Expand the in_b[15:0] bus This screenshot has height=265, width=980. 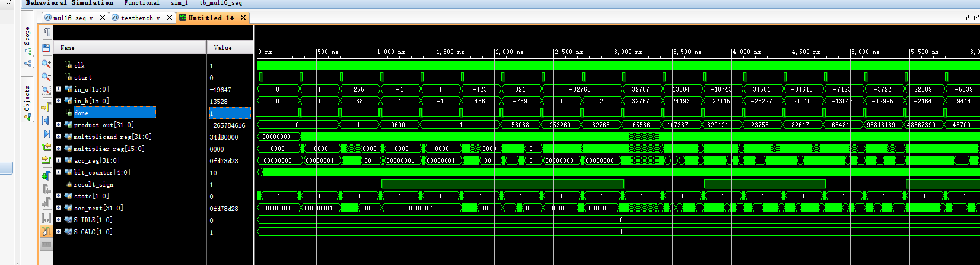coord(58,101)
